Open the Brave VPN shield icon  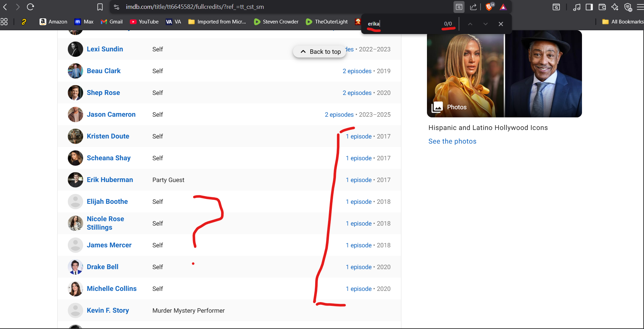628,7
